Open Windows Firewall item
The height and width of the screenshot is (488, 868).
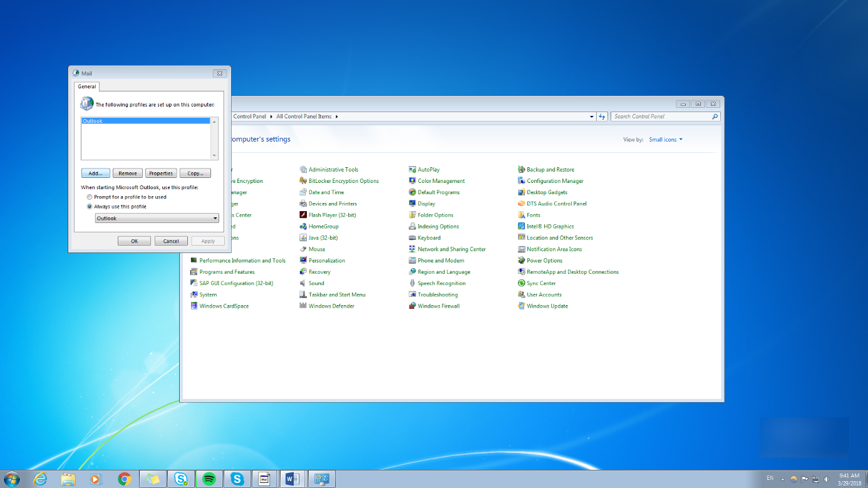click(434, 306)
